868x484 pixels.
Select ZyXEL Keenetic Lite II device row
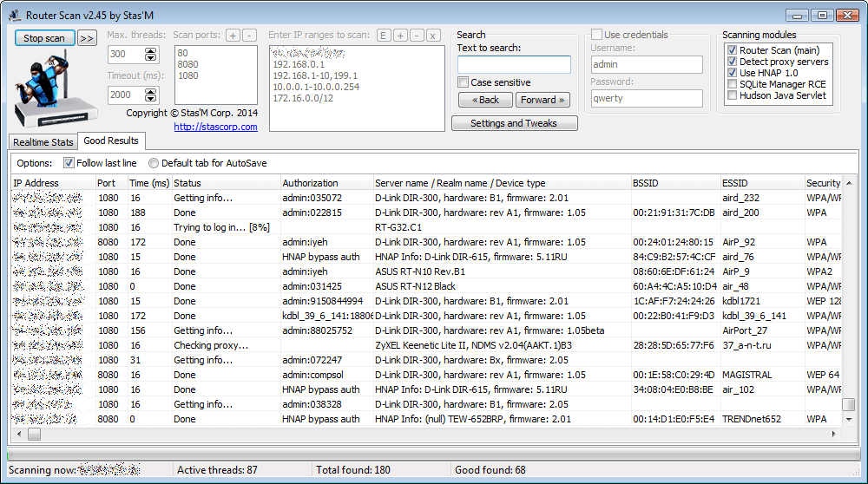[426, 345]
